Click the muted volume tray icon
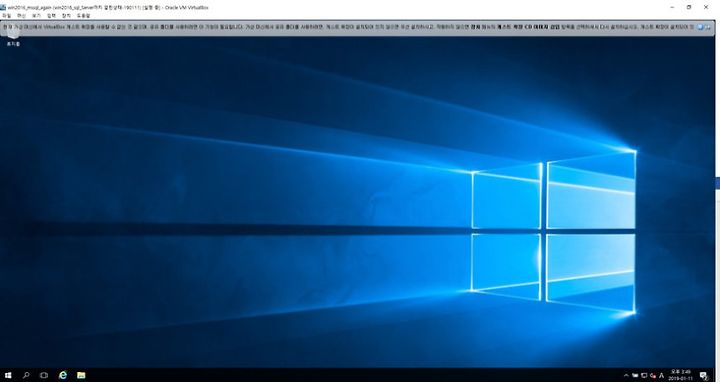 653,376
